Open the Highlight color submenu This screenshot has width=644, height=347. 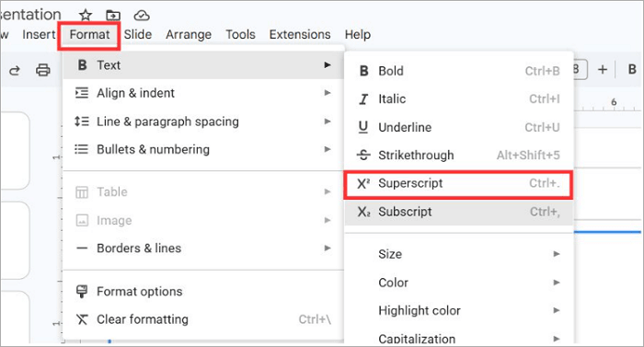[459, 310]
